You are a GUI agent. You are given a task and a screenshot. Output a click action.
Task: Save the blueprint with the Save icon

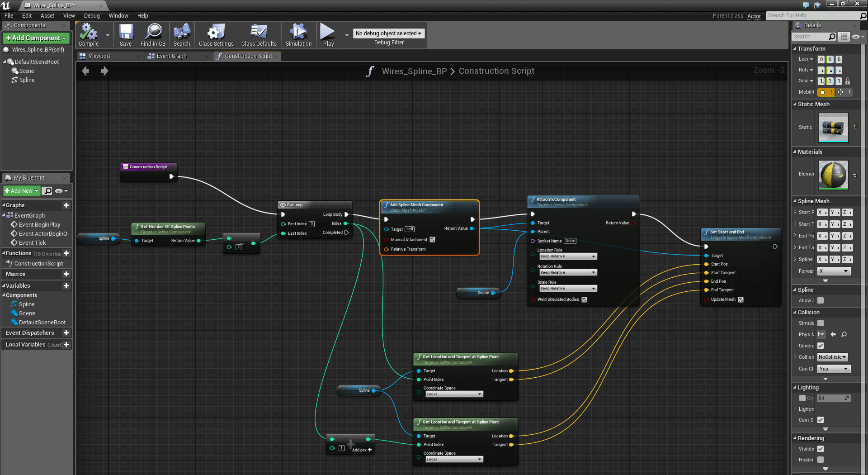point(126,35)
